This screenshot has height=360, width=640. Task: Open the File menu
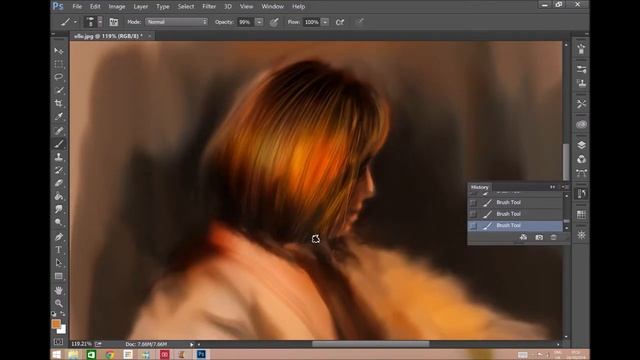click(77, 7)
